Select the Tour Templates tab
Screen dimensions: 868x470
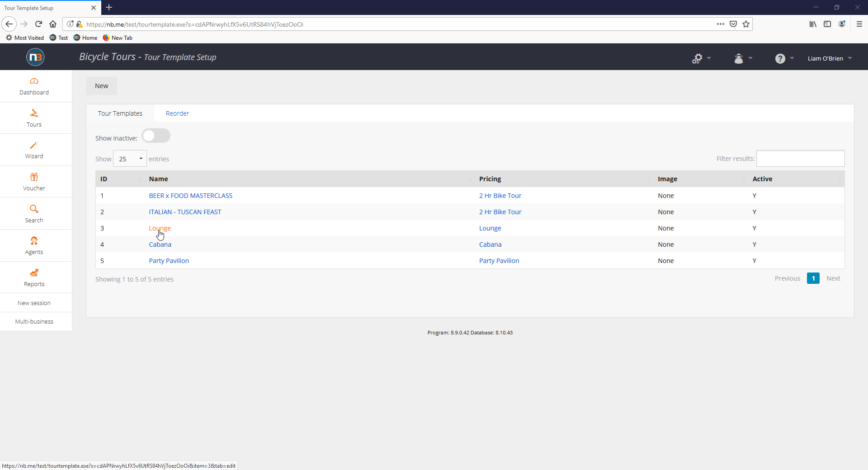click(120, 113)
